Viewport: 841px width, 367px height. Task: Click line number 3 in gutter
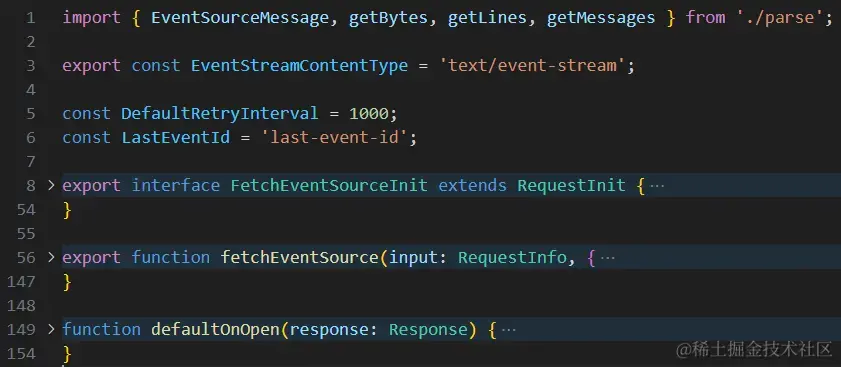(30, 66)
